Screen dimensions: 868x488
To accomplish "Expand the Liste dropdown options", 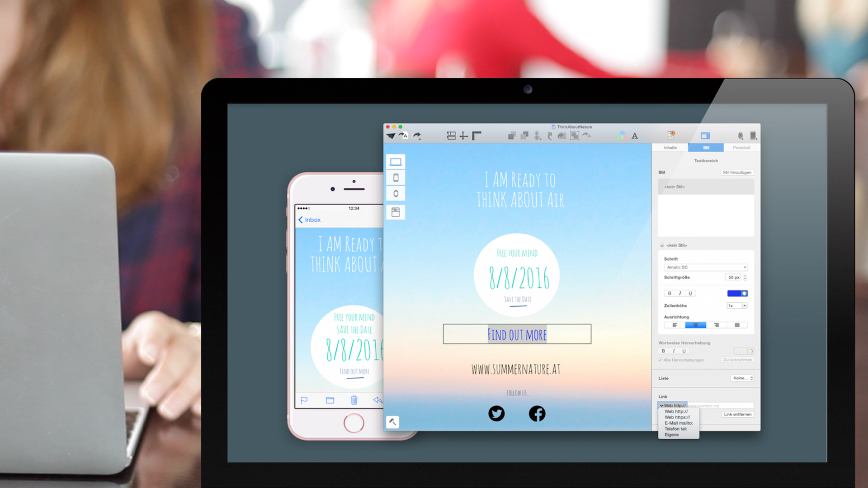I will click(x=741, y=377).
